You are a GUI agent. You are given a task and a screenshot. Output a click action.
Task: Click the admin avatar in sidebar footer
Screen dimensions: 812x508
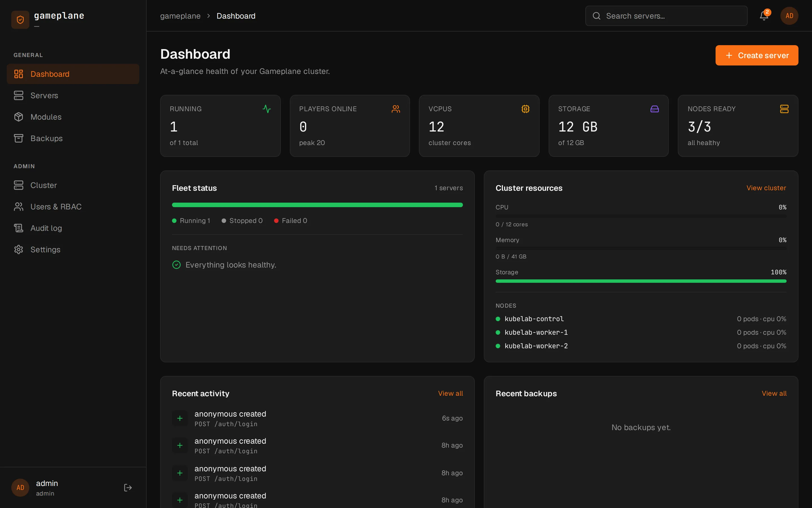click(20, 487)
